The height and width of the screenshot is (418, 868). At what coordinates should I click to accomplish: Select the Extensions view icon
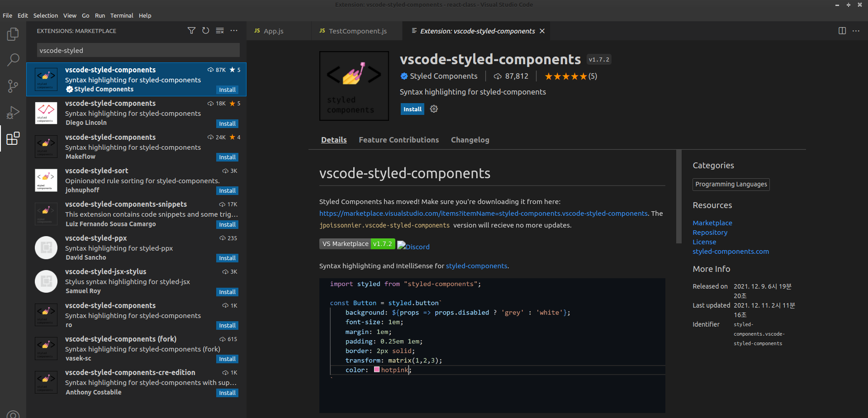pos(13,138)
